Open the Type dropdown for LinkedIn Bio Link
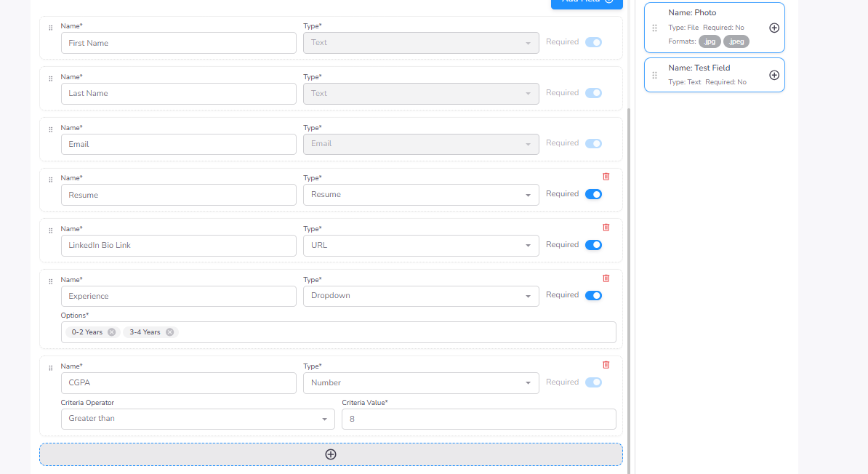868x474 pixels. coord(420,245)
